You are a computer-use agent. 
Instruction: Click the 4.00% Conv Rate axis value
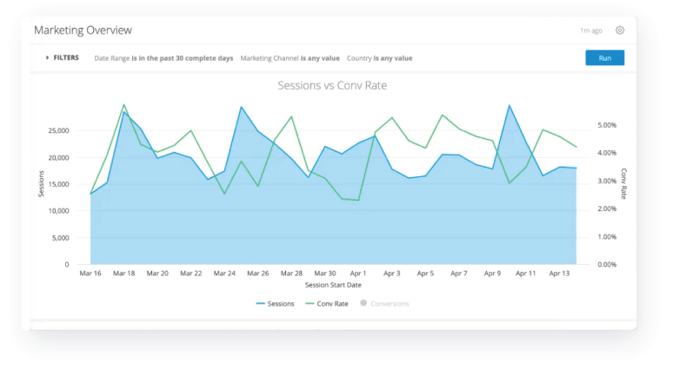coord(607,153)
